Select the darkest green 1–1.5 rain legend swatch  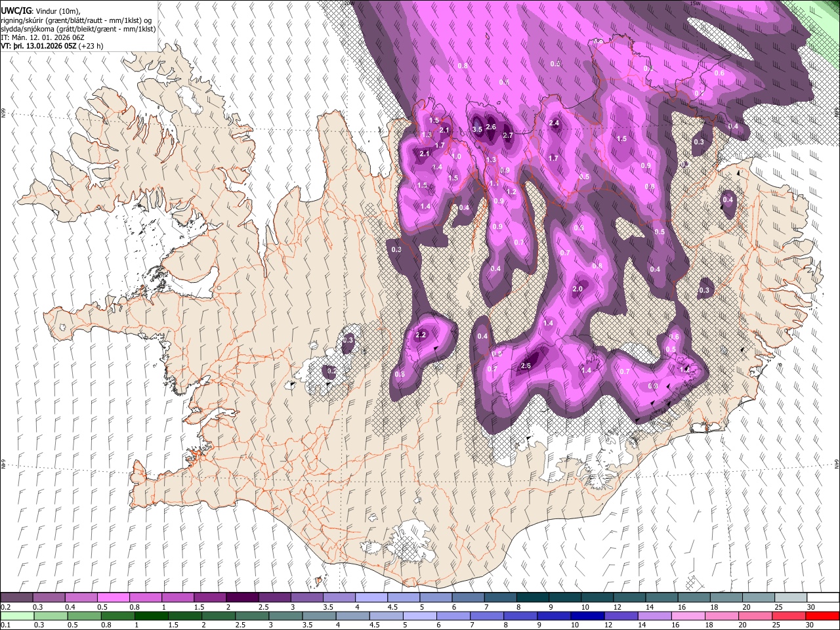click(150, 616)
